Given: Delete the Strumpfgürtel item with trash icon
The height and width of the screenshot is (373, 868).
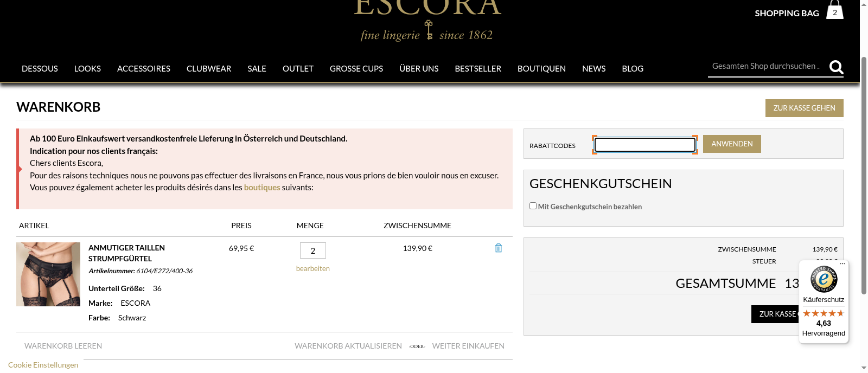Looking at the screenshot, I should [x=499, y=248].
